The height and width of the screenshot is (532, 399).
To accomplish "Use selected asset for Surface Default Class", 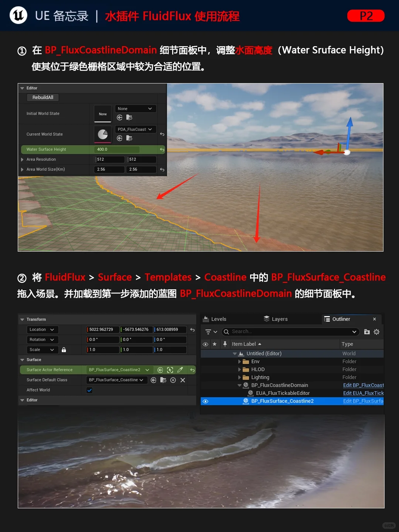I will pyautogui.click(x=154, y=380).
